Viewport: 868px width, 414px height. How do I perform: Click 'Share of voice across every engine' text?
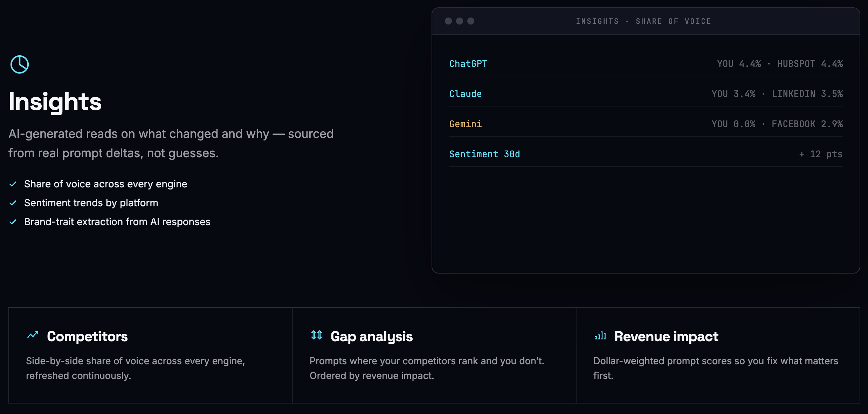pyautogui.click(x=106, y=184)
